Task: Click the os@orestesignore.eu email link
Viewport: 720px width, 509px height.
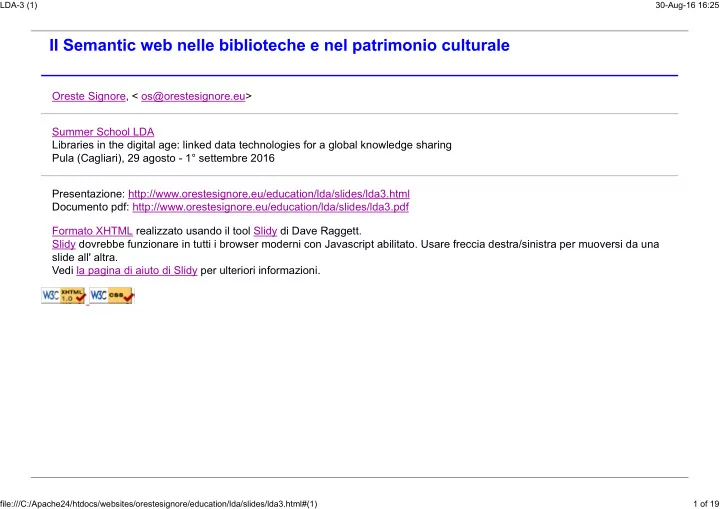Action: pyautogui.click(x=193, y=96)
